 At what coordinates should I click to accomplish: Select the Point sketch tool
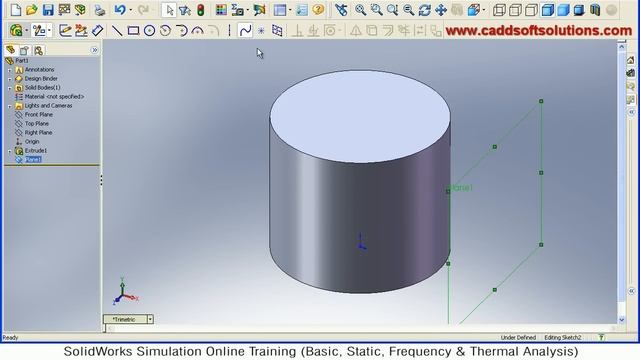[x=261, y=30]
